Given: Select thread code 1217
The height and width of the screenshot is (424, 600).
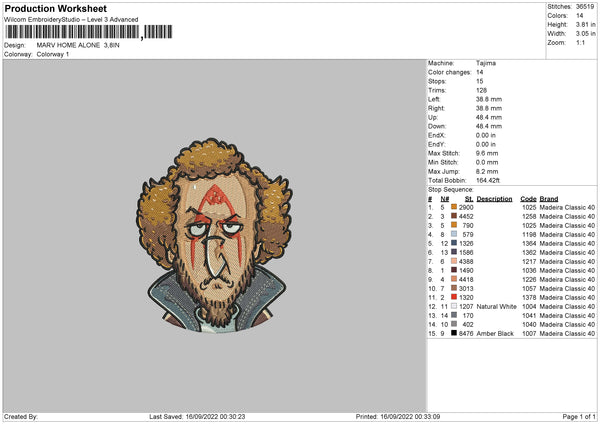Looking at the screenshot, I should (x=529, y=261).
